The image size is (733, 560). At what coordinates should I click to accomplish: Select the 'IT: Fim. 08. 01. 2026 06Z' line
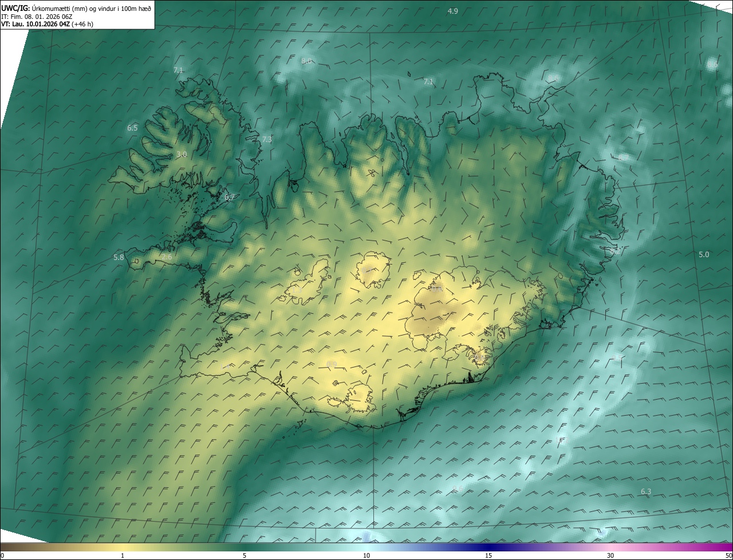click(37, 17)
